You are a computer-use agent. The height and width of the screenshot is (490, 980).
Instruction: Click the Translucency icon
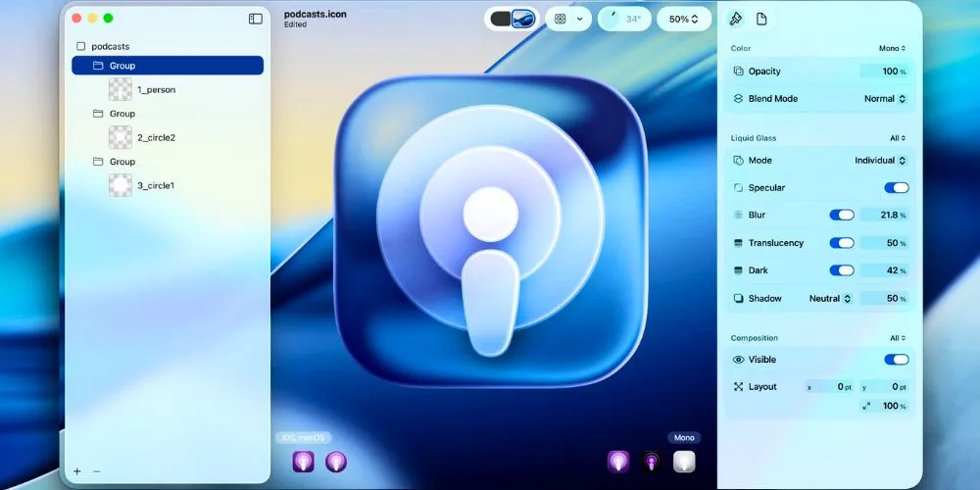pyautogui.click(x=738, y=242)
